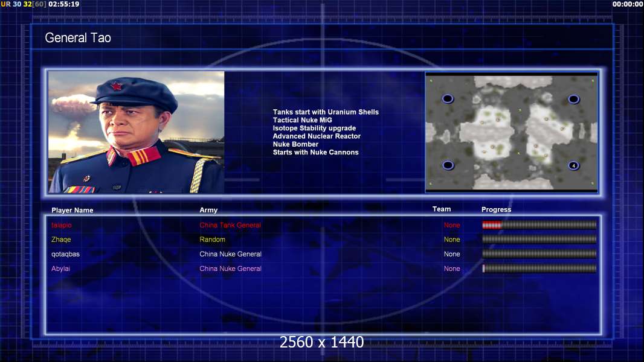Viewport: 644px width, 362px height.
Task: Click 'Isotope Stability upgrade' line
Action: tap(314, 128)
